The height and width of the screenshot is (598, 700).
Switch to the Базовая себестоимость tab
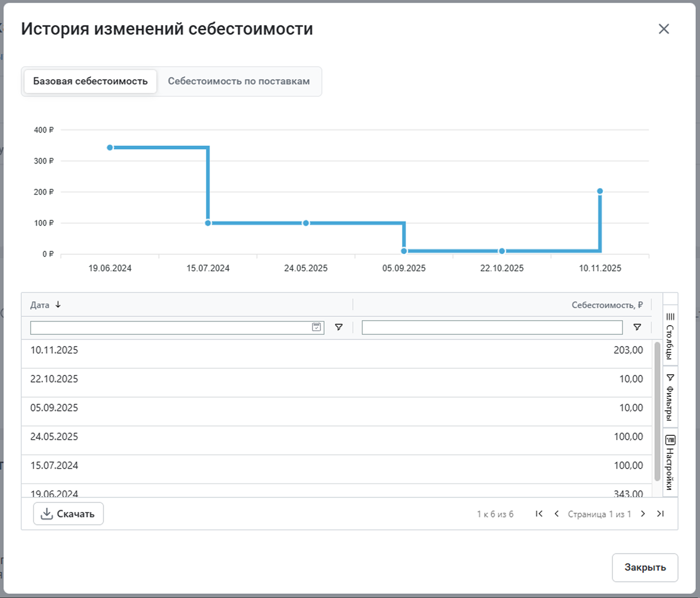(90, 81)
